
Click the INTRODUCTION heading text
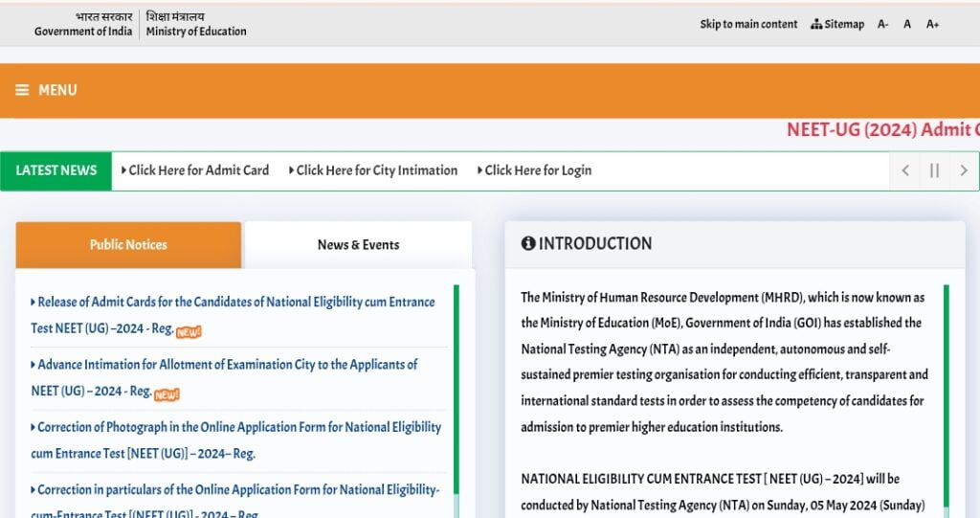[595, 243]
